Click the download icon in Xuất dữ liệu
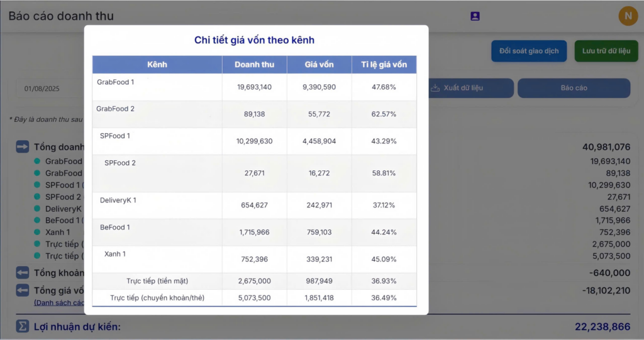Image resolution: width=644 pixels, height=340 pixels. 435,88
